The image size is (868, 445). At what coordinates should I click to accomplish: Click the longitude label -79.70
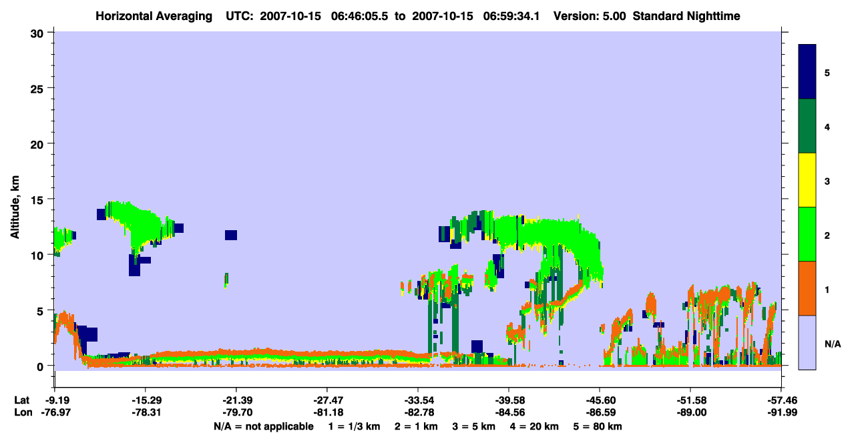pos(236,413)
